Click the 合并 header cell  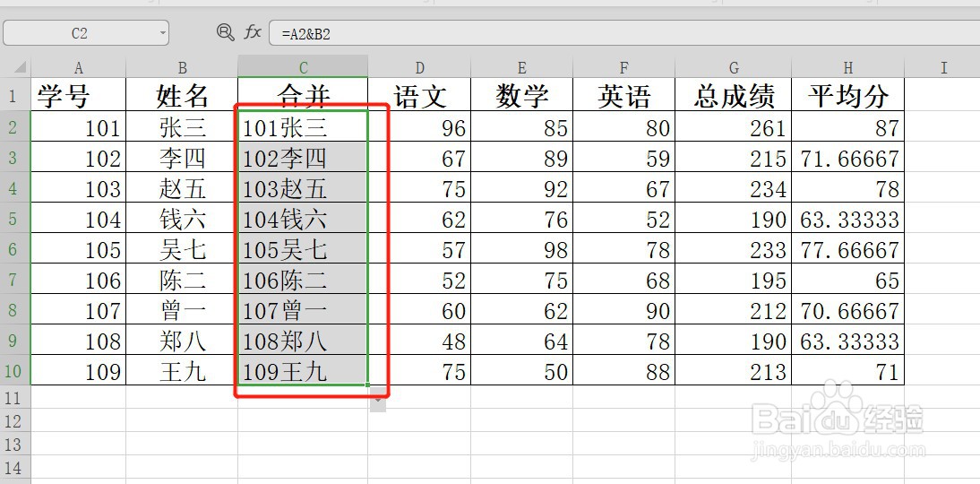[x=303, y=95]
